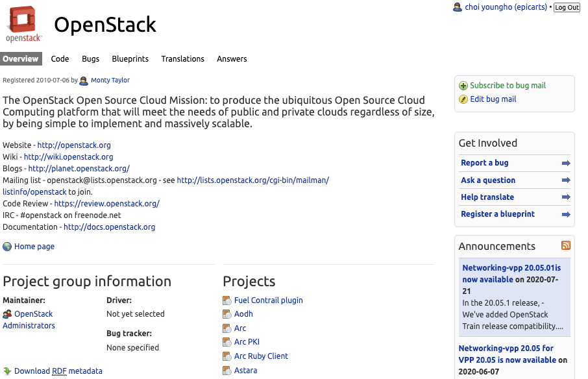Open the Arc Ruby Client project
This screenshot has height=379, width=588.
coord(261,356)
